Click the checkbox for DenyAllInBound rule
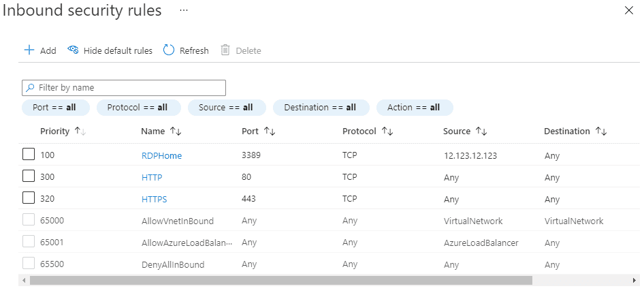 point(29,264)
